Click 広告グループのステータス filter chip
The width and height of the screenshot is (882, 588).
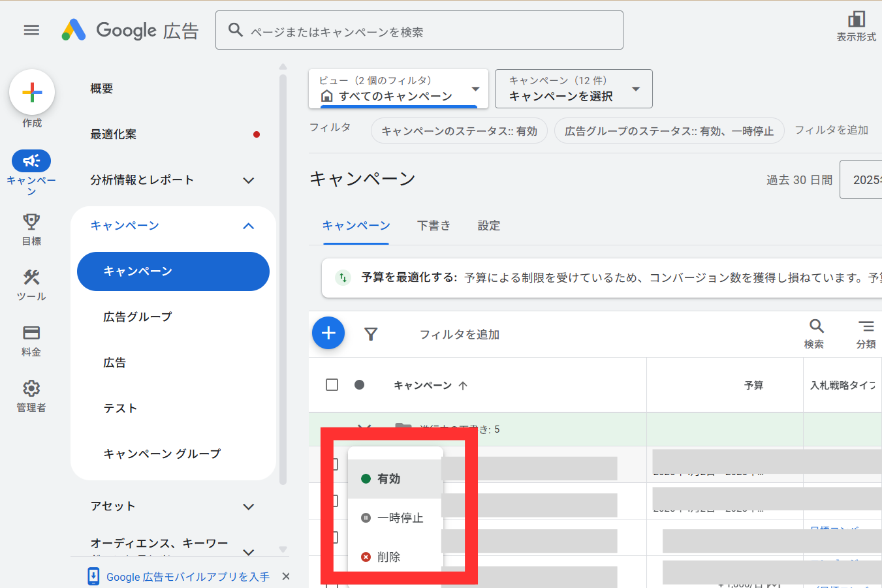(669, 131)
